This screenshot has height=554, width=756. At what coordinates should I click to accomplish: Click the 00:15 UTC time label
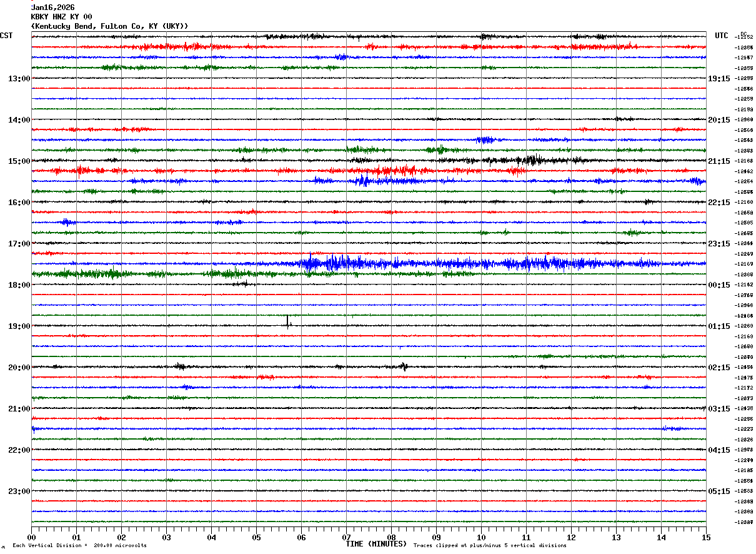pos(719,285)
